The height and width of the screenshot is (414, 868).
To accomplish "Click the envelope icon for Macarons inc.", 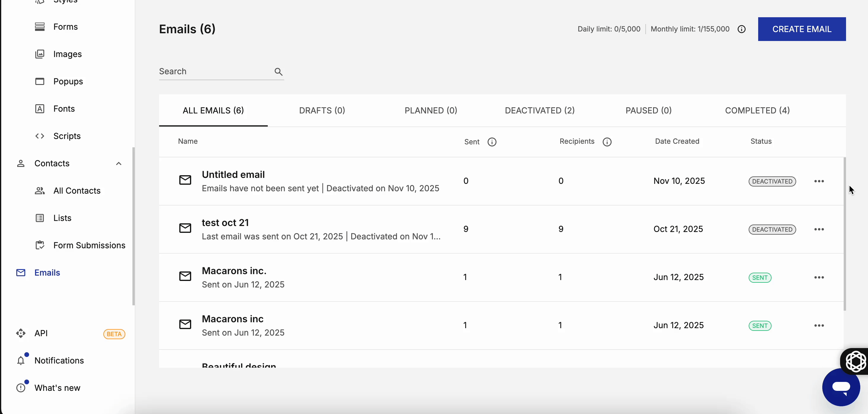I will (x=185, y=276).
